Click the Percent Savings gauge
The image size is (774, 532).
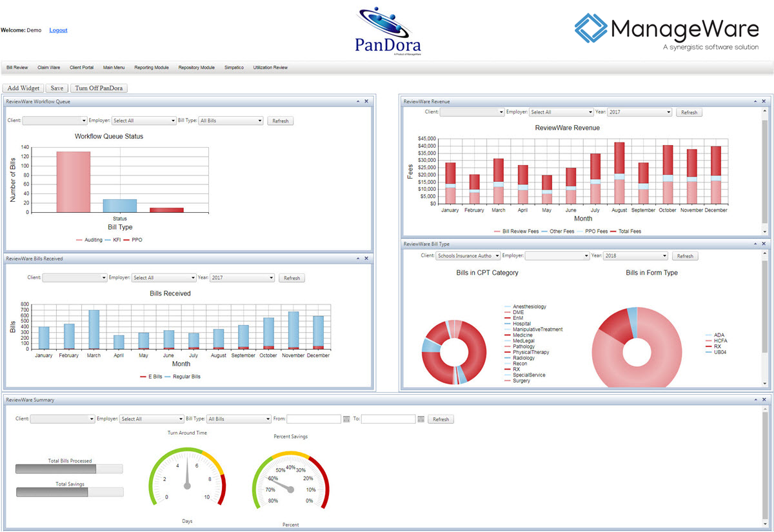point(291,481)
